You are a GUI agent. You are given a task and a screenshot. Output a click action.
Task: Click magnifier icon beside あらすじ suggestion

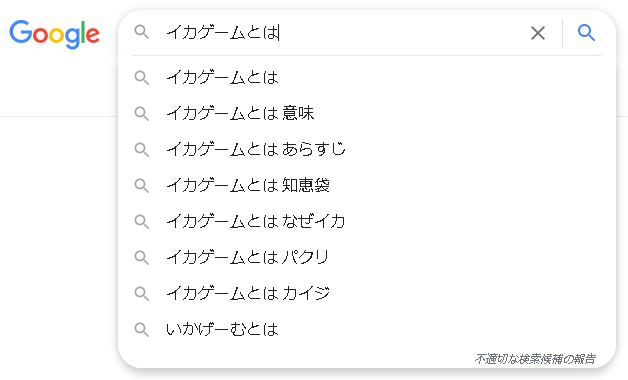[x=141, y=150]
